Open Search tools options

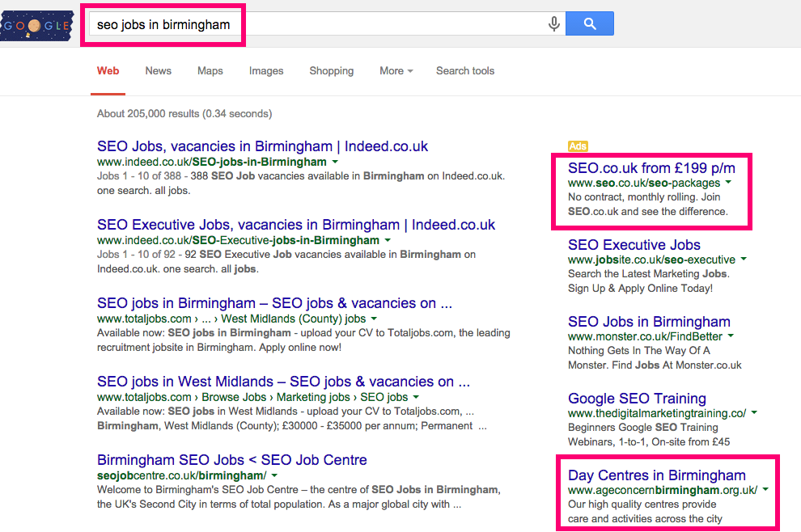[x=465, y=71]
